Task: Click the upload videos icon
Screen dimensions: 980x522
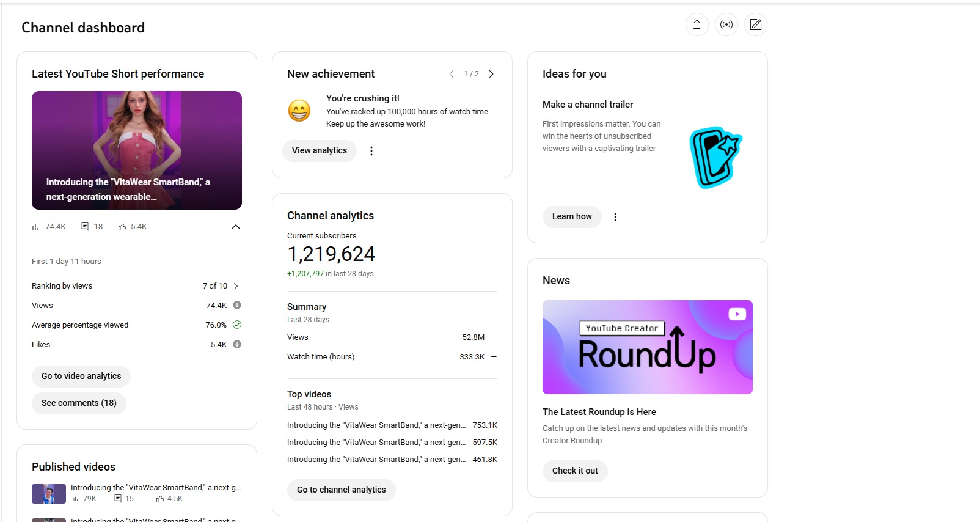Action: tap(697, 24)
